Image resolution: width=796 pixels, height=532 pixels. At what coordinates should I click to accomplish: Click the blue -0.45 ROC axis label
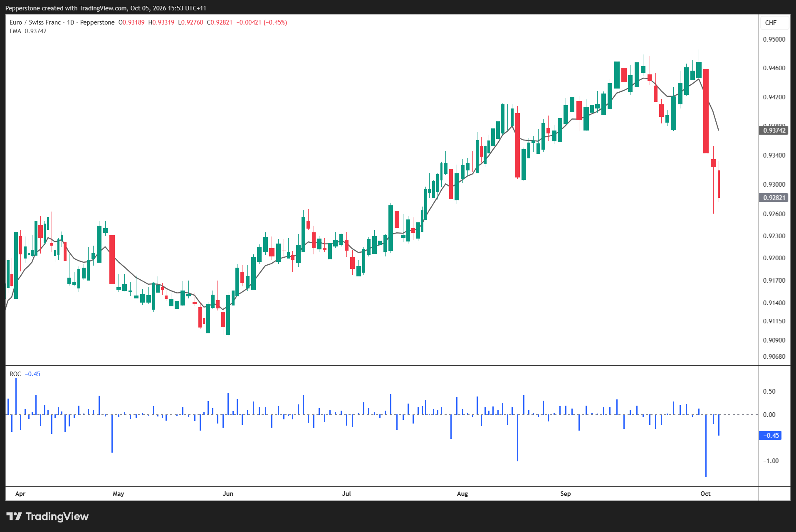coord(771,436)
